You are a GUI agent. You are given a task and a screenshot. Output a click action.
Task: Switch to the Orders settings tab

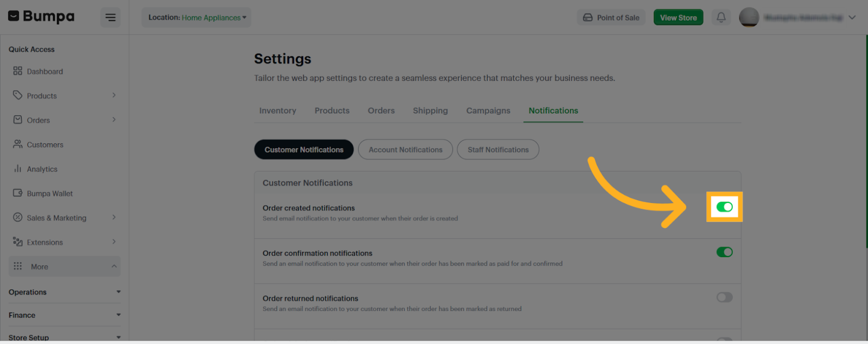[381, 111]
